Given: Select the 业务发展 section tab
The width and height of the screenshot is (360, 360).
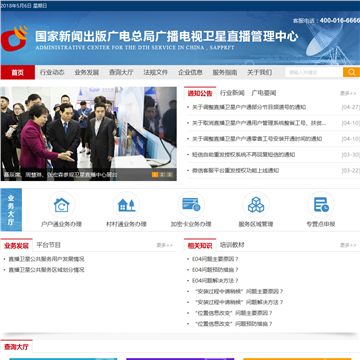Looking at the screenshot, I should pyautogui.click(x=16, y=246).
